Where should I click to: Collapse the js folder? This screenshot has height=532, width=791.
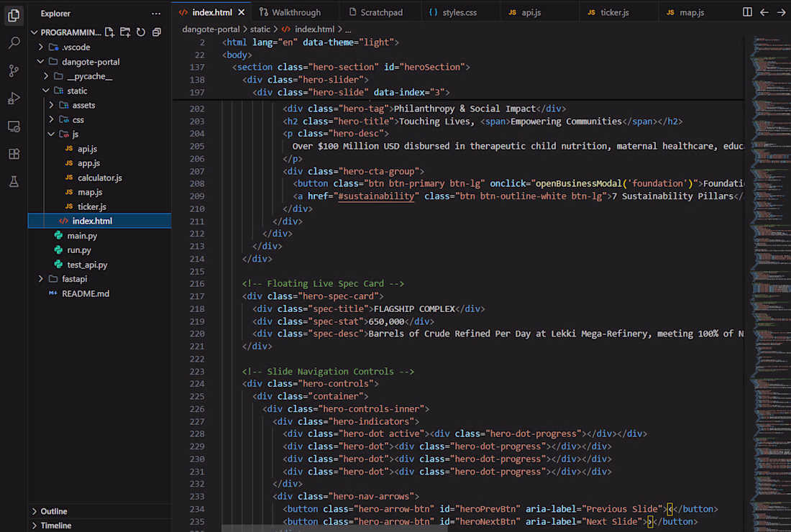[51, 134]
